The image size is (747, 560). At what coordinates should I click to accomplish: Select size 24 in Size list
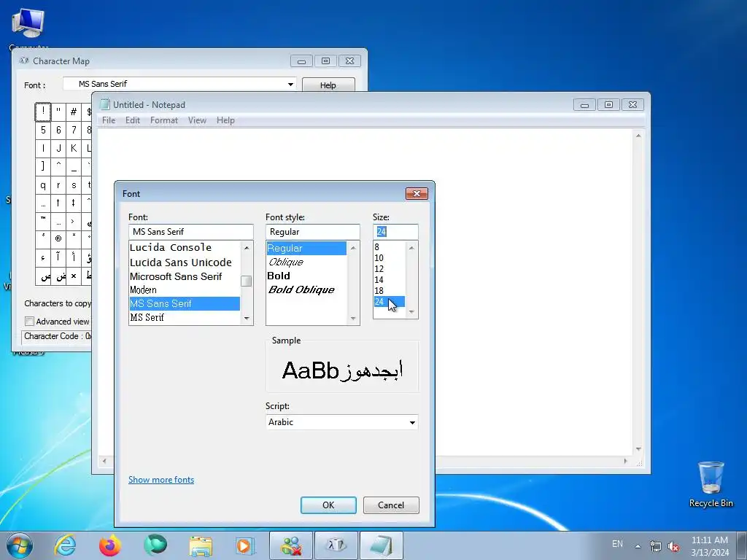[x=390, y=302]
